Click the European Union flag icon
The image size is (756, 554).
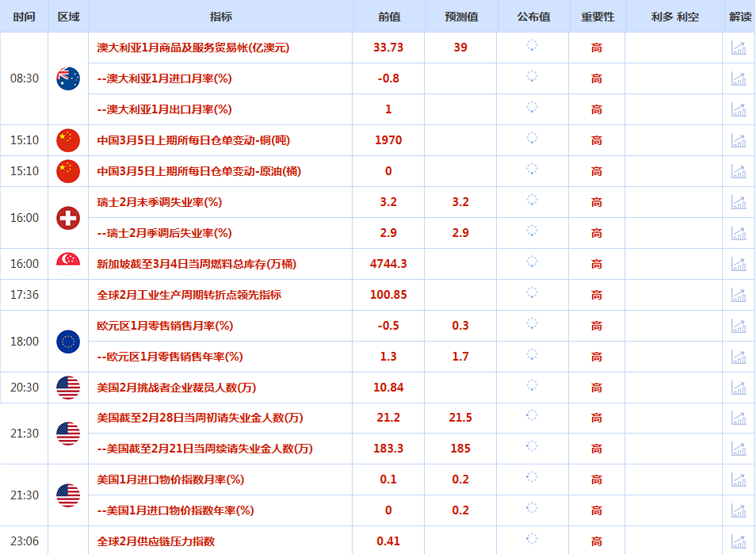point(68,342)
